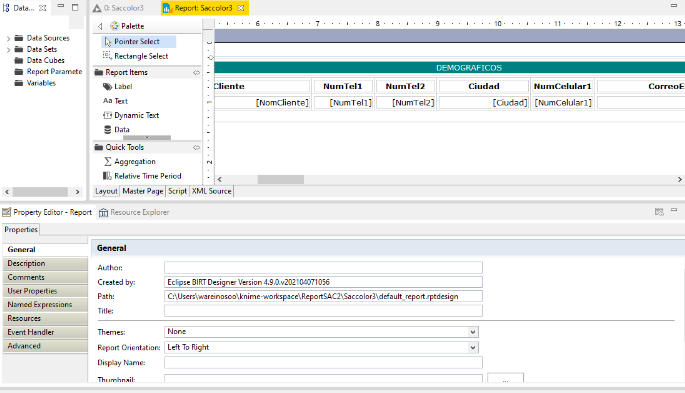Image resolution: width=685 pixels, height=393 pixels.
Task: Select the NumTel1 column header
Action: click(x=343, y=86)
